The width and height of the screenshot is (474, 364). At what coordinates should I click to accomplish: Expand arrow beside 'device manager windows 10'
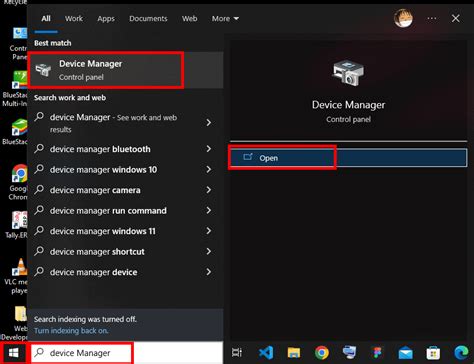[209, 169]
